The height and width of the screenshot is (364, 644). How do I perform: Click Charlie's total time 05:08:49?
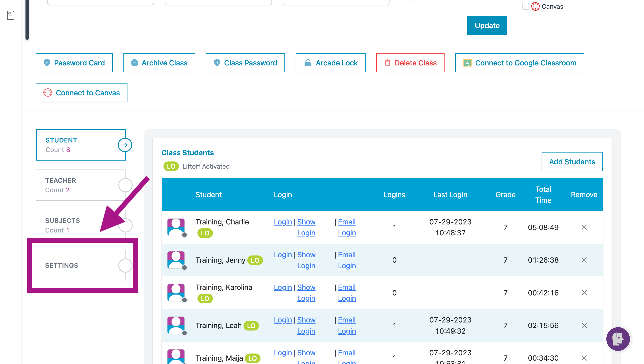click(x=543, y=227)
